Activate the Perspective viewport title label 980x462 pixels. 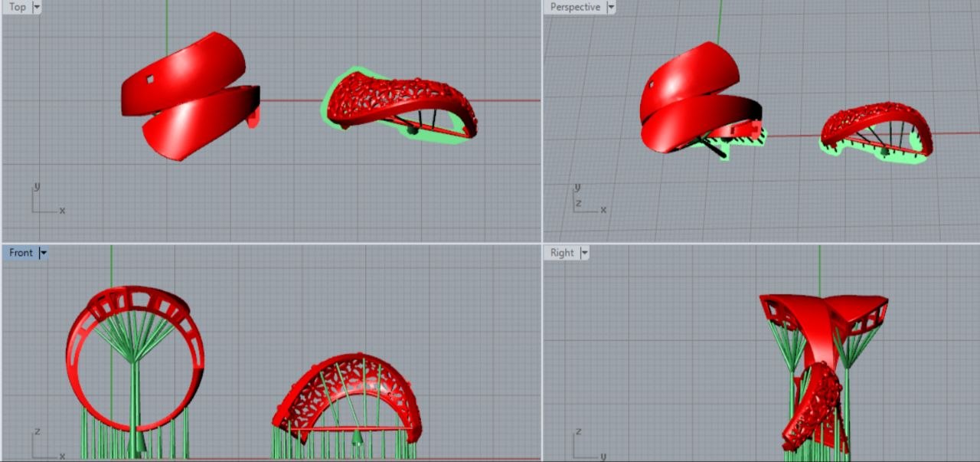pos(575,7)
